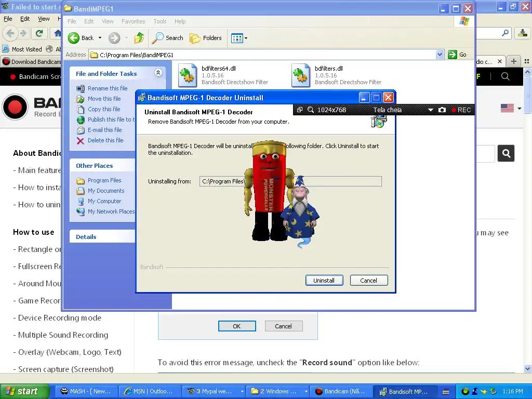Open My Documents under Other Places
This screenshot has height=399, width=532.
point(106,191)
